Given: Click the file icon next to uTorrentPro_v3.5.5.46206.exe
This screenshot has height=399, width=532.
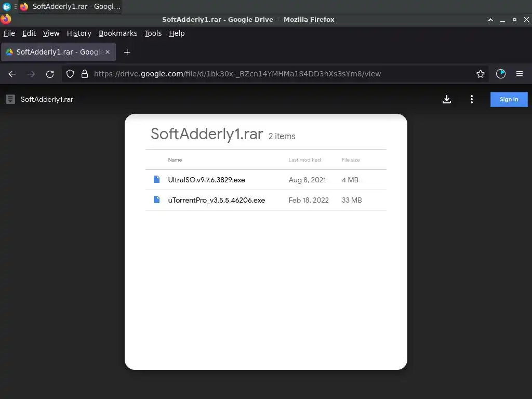Looking at the screenshot, I should click(x=156, y=199).
